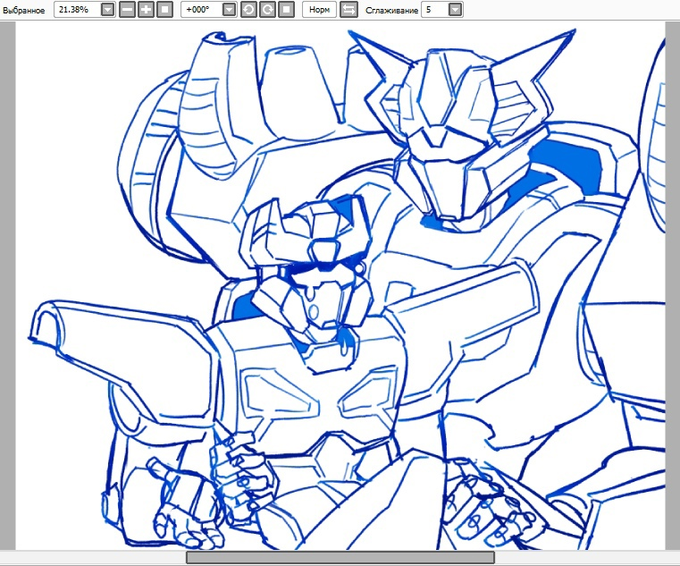Open the Сглаживание value dropdown
Image resolution: width=680 pixels, height=566 pixels.
[455, 10]
